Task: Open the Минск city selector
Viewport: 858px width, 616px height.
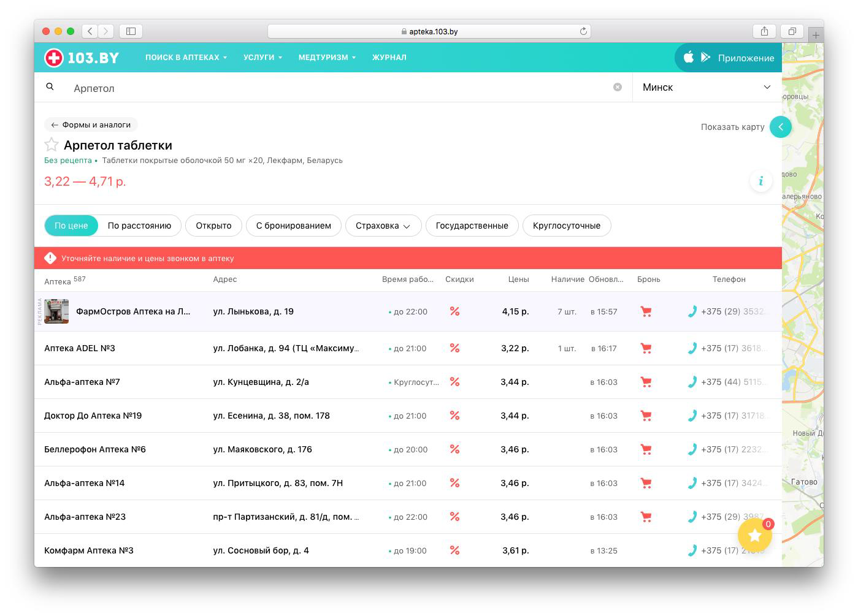Action: pos(707,87)
